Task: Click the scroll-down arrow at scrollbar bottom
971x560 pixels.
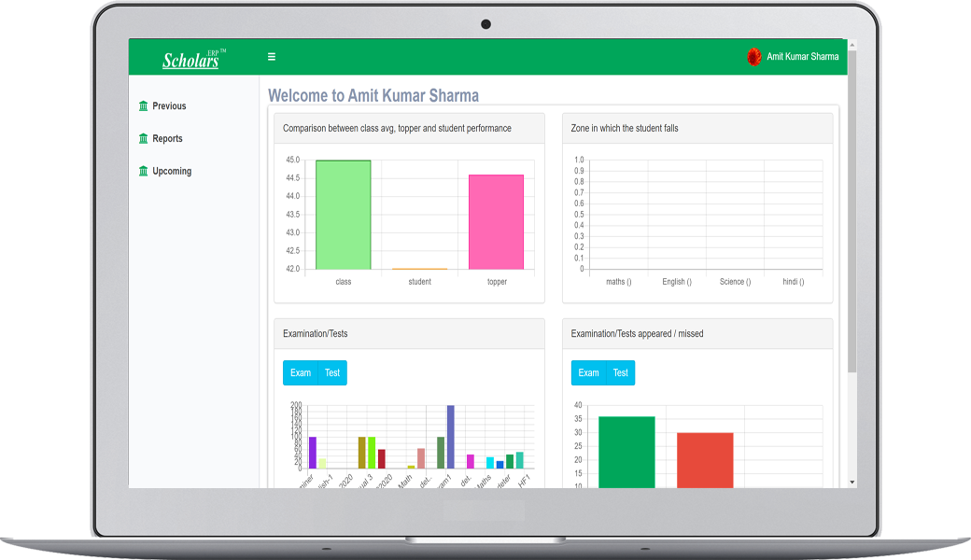Action: (851, 482)
